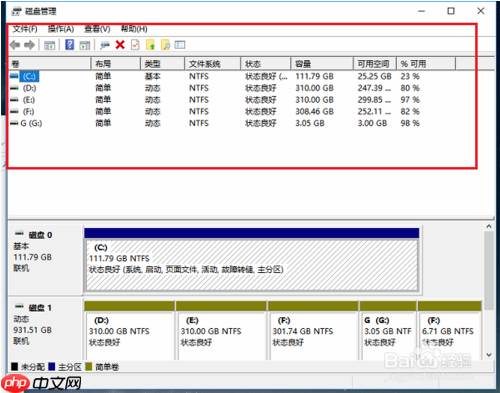500x393 pixels.
Task: Minimize the 磁盘管理 window
Action: 422,11
